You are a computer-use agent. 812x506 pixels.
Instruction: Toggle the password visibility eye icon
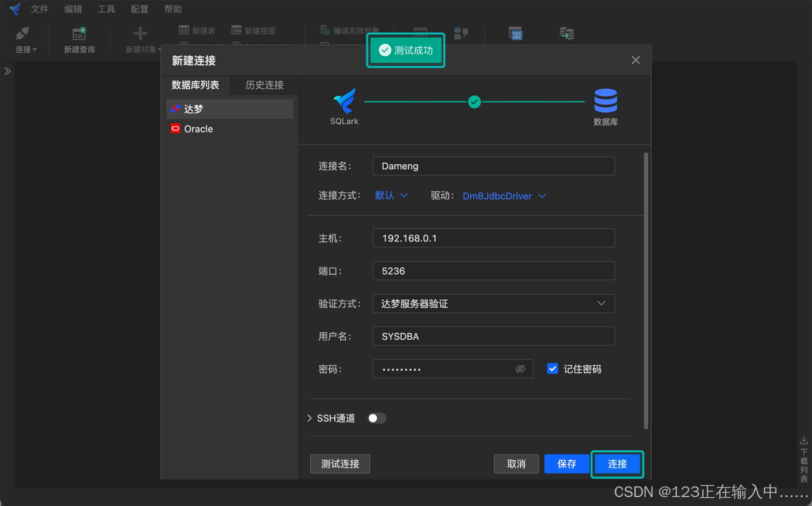[x=520, y=368]
